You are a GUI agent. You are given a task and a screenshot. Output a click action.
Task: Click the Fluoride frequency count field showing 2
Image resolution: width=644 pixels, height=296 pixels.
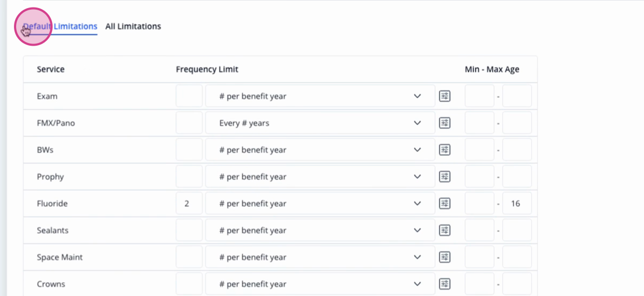[189, 204]
